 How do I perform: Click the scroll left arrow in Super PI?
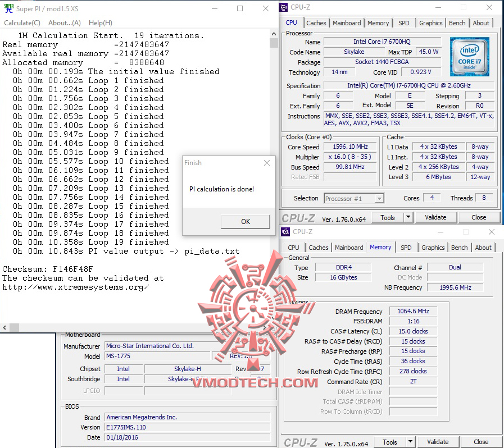tap(4, 327)
